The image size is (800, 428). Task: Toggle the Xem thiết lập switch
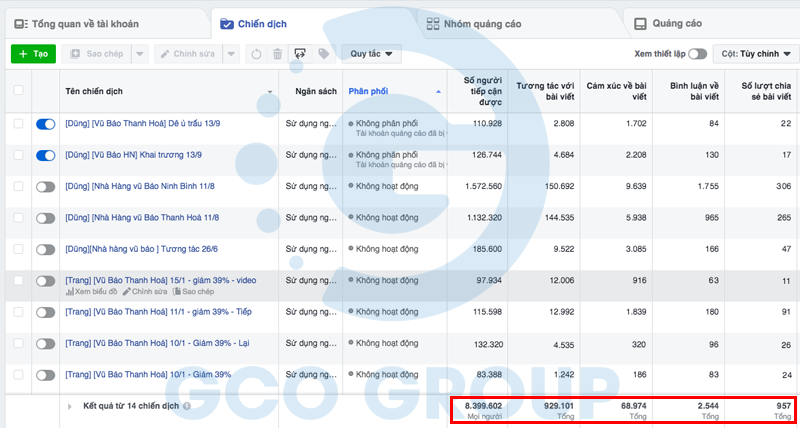coord(697,53)
